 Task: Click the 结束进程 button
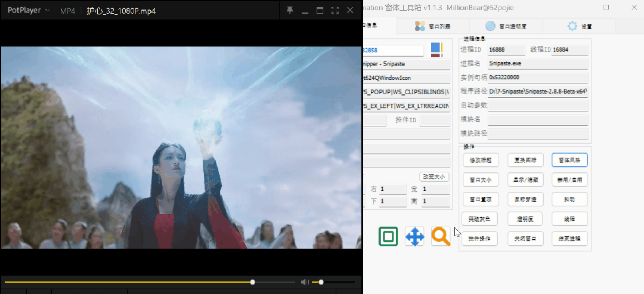pos(569,239)
